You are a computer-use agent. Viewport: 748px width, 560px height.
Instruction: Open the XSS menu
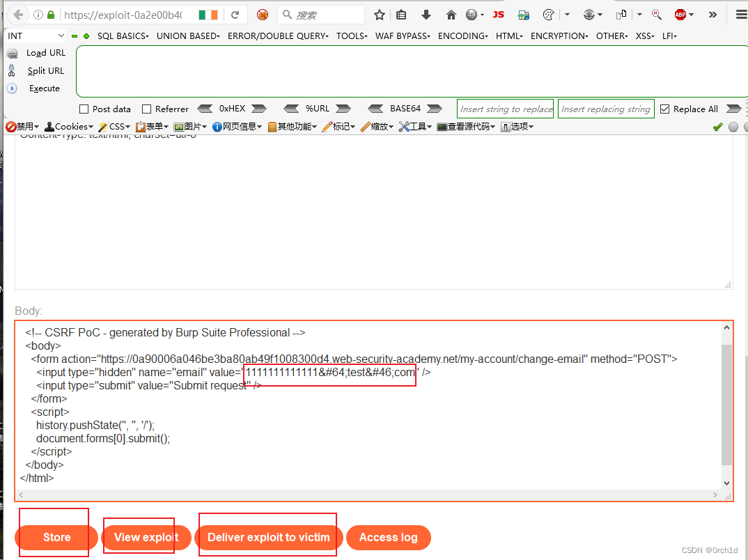(645, 36)
